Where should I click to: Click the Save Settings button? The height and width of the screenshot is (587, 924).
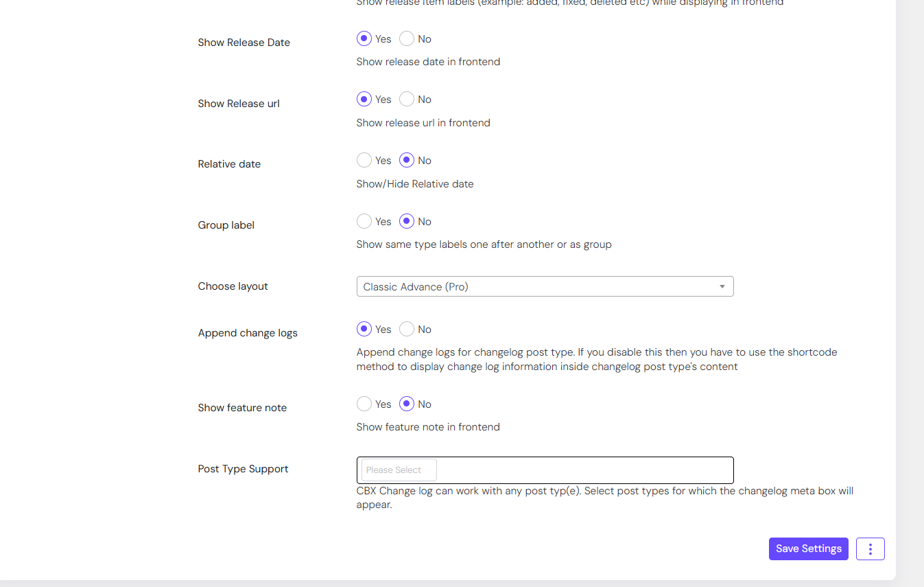[x=809, y=549]
